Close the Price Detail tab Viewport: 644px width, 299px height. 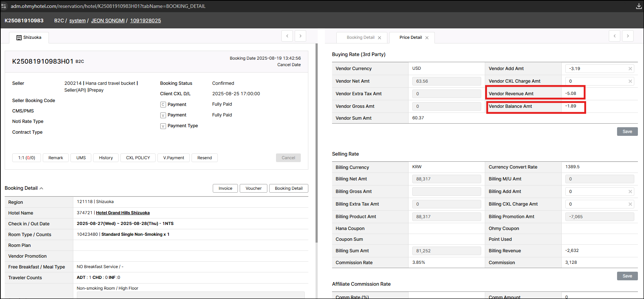(x=427, y=38)
